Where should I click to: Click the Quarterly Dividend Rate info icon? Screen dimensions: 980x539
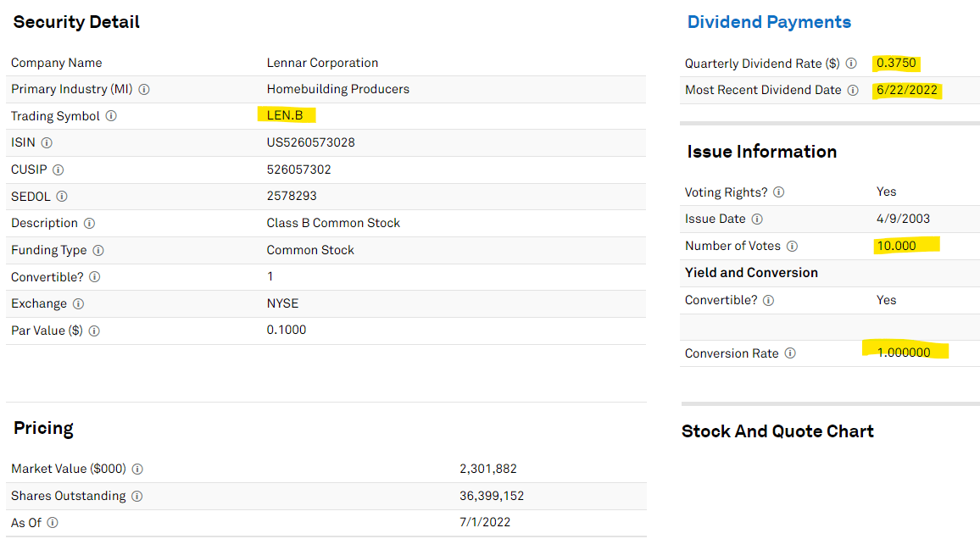tap(851, 63)
